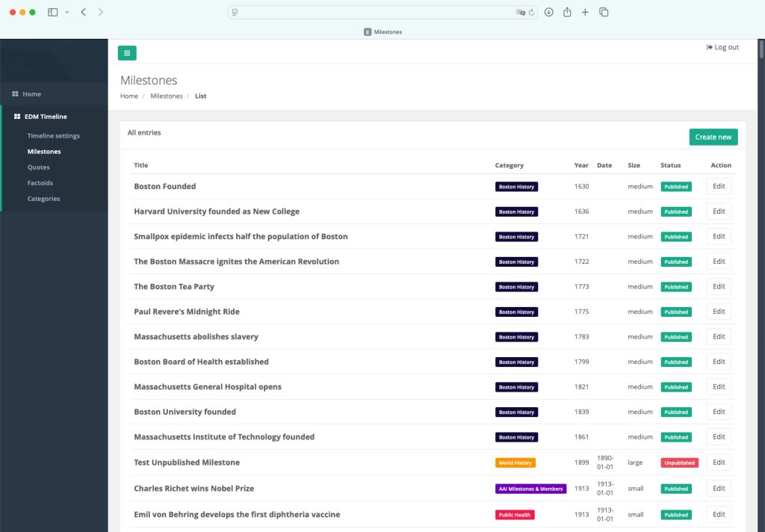Click the Safari downloads icon
Image resolution: width=765 pixels, height=532 pixels.
tap(548, 12)
